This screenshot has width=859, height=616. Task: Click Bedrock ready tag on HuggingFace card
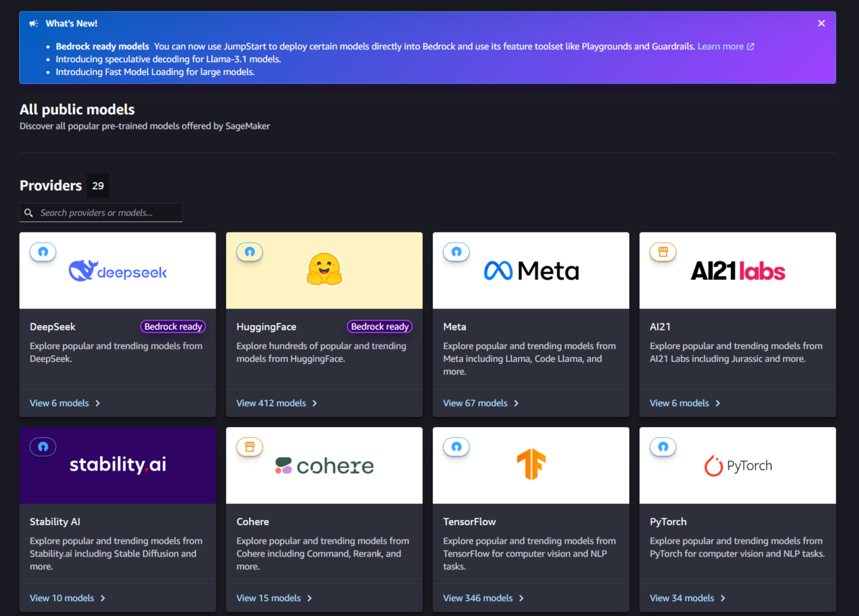coord(380,326)
